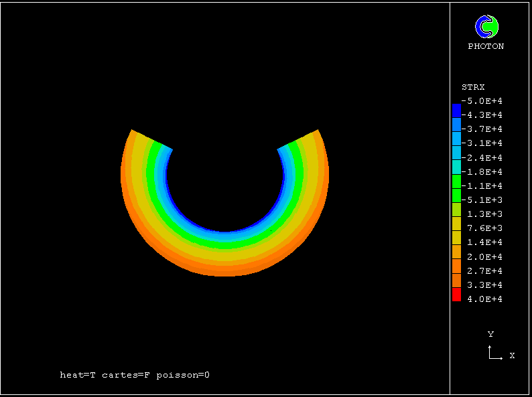The image size is (532, 397).
Task: Click the PHOTON logo icon
Action: [x=486, y=27]
